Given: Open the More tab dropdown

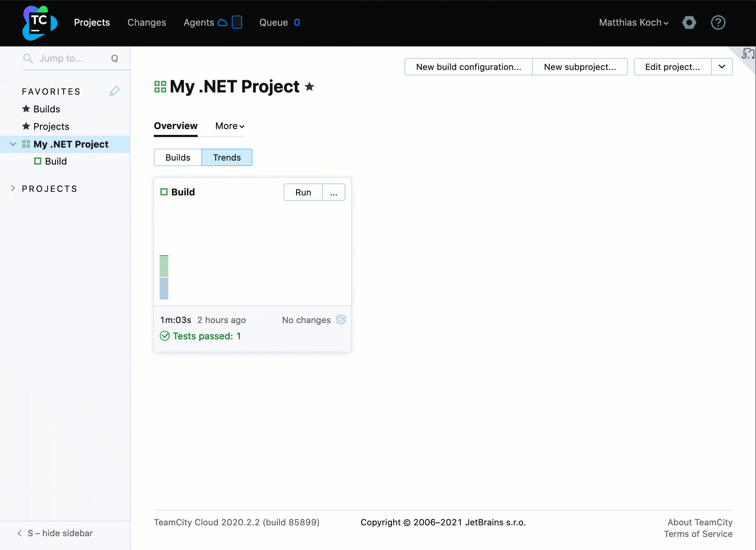Looking at the screenshot, I should pyautogui.click(x=230, y=126).
